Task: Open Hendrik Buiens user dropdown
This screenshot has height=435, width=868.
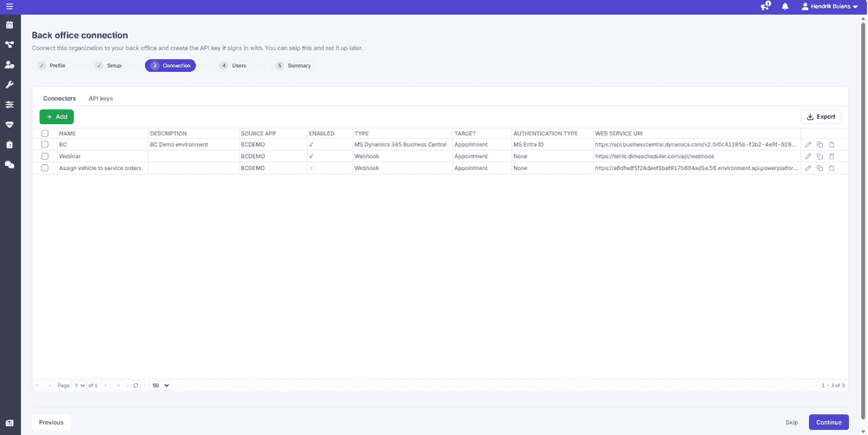Action: tap(829, 7)
